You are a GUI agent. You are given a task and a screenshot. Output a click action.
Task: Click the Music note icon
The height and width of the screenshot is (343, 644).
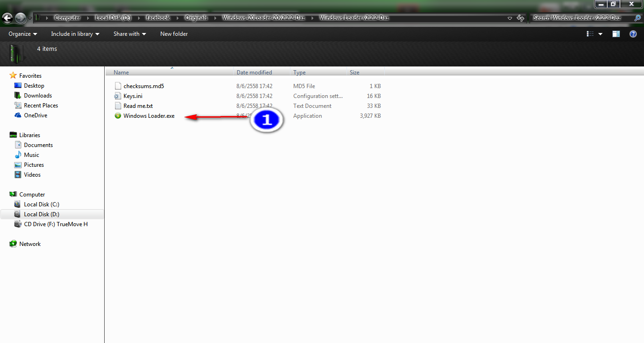coord(18,155)
